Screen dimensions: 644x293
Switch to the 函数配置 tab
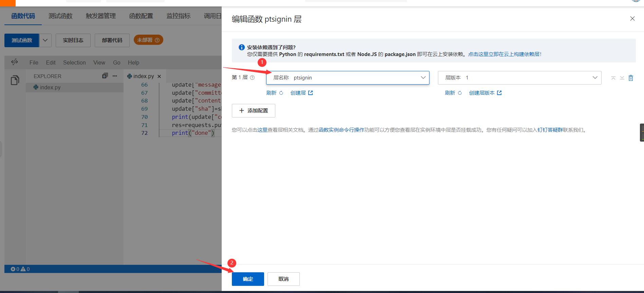click(x=141, y=16)
